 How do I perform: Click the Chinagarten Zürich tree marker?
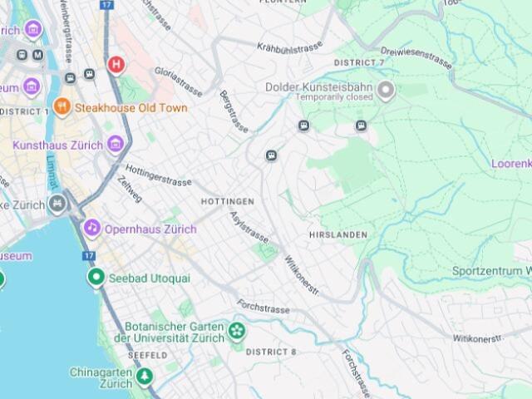(x=145, y=377)
